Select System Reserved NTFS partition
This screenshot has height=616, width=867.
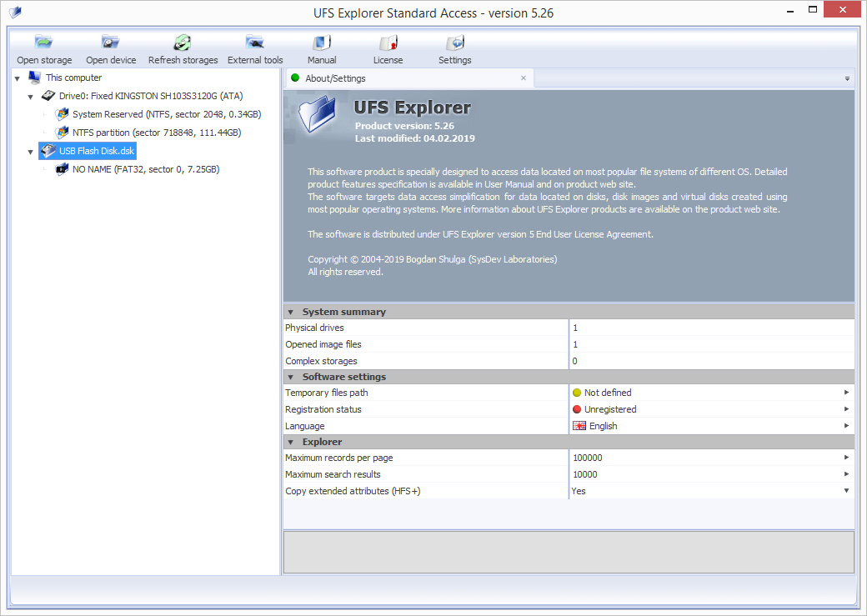(167, 114)
